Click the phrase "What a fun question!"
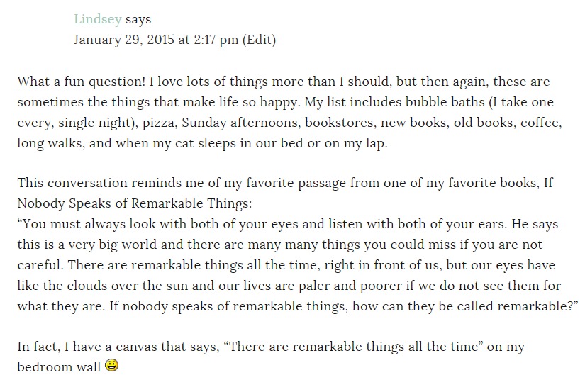 point(82,82)
